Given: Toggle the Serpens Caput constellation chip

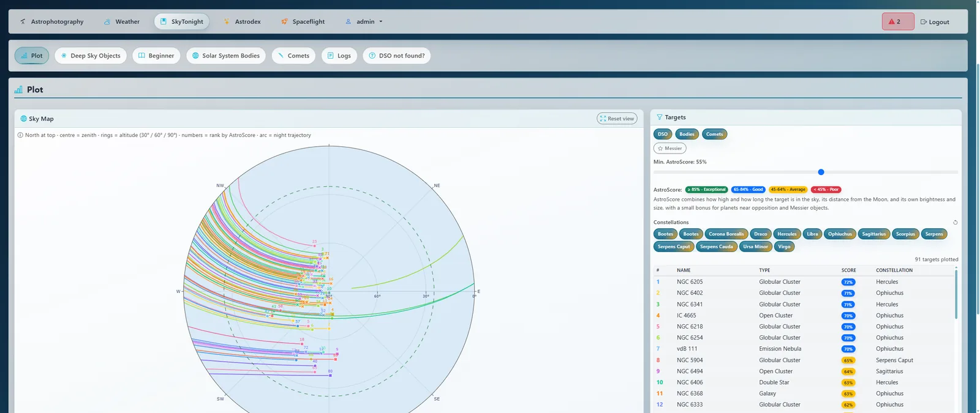Looking at the screenshot, I should tap(674, 247).
